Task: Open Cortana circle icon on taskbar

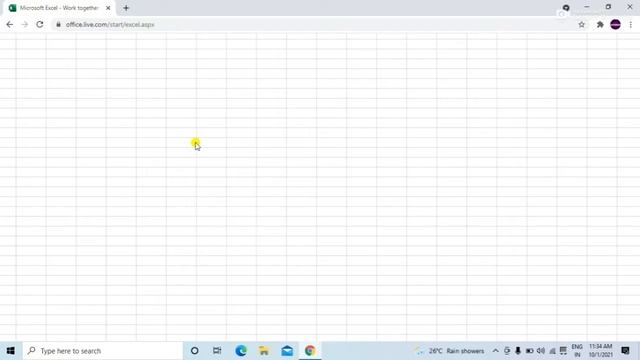Action: click(195, 351)
